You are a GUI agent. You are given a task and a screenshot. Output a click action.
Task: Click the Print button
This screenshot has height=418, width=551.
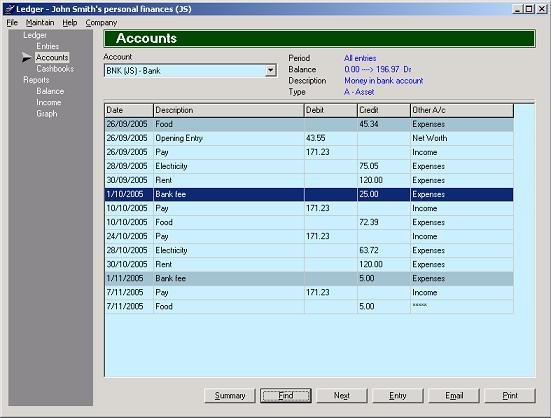[510, 396]
